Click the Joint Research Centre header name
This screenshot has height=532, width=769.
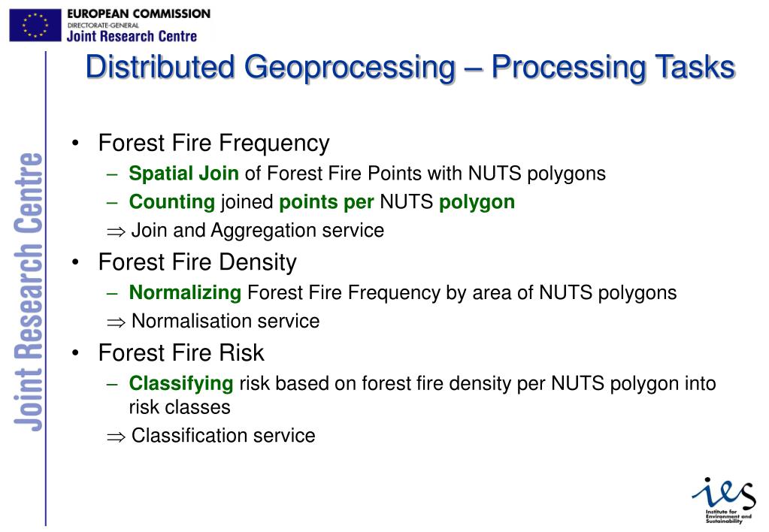(132, 36)
